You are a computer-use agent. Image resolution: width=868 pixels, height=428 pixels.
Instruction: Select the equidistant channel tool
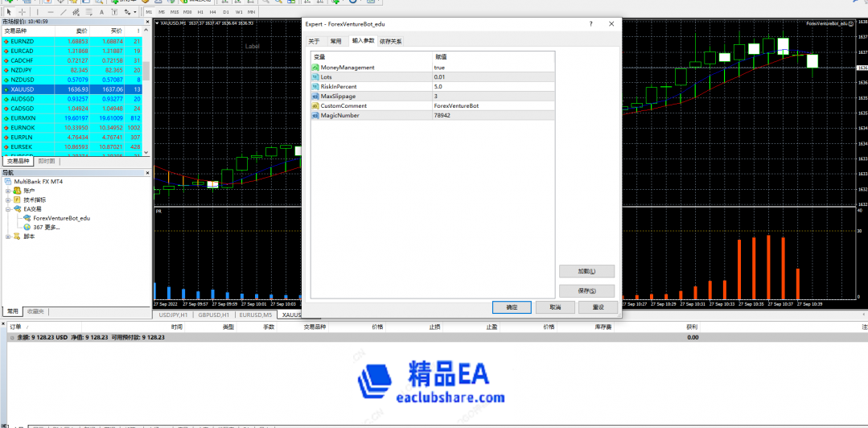[76, 11]
